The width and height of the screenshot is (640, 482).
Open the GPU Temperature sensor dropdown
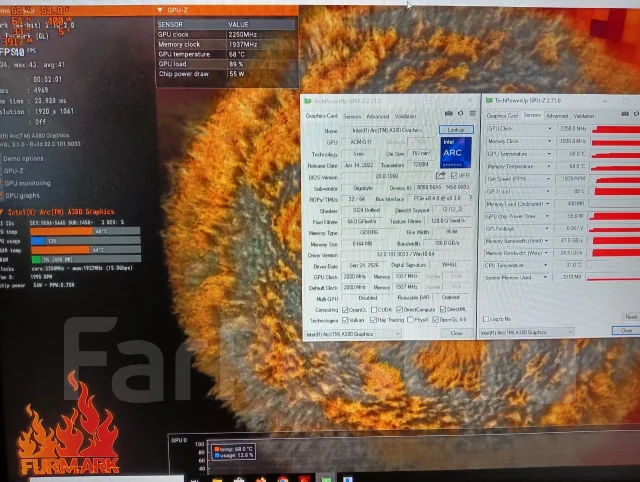pyautogui.click(x=549, y=154)
